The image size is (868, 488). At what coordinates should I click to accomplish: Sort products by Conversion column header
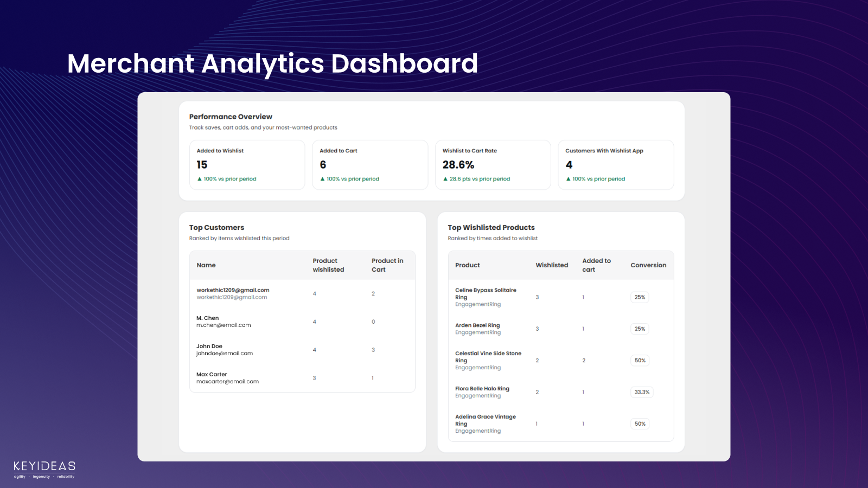click(648, 265)
